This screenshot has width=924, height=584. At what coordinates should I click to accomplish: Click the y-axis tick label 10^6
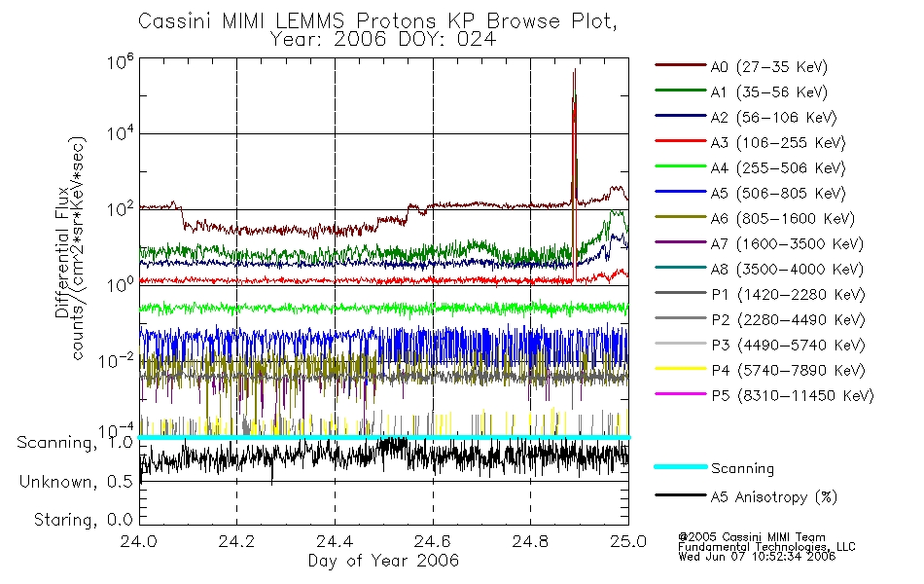[x=121, y=61]
